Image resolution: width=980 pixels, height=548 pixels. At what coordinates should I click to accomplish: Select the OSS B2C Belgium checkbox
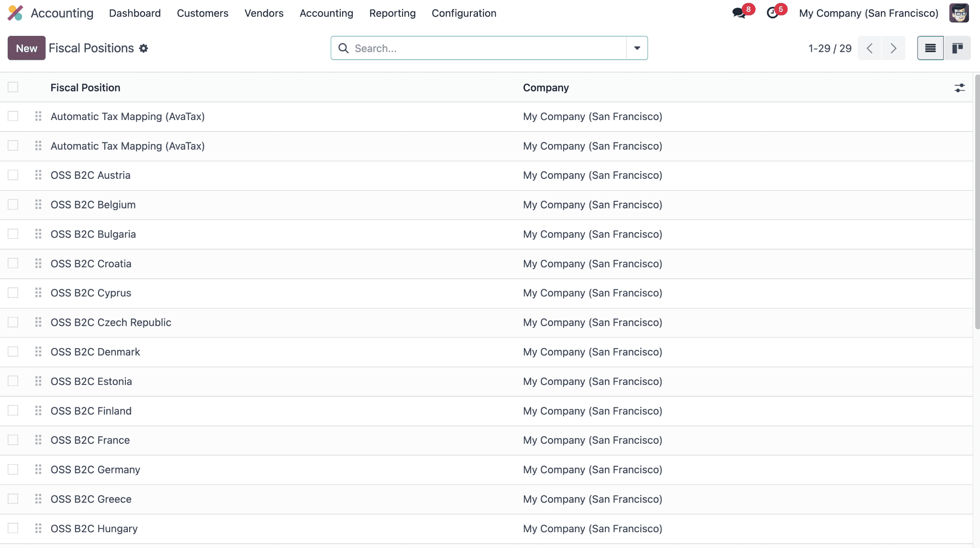coord(13,205)
